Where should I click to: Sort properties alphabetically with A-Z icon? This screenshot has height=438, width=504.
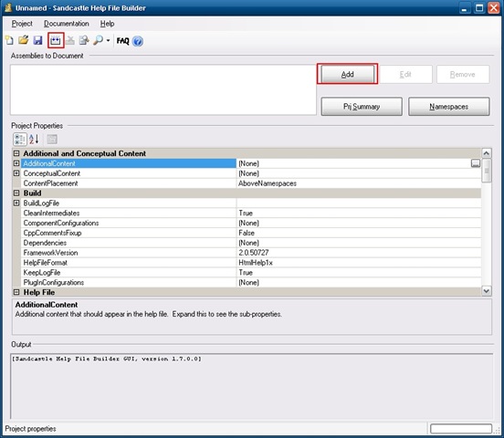(34, 139)
